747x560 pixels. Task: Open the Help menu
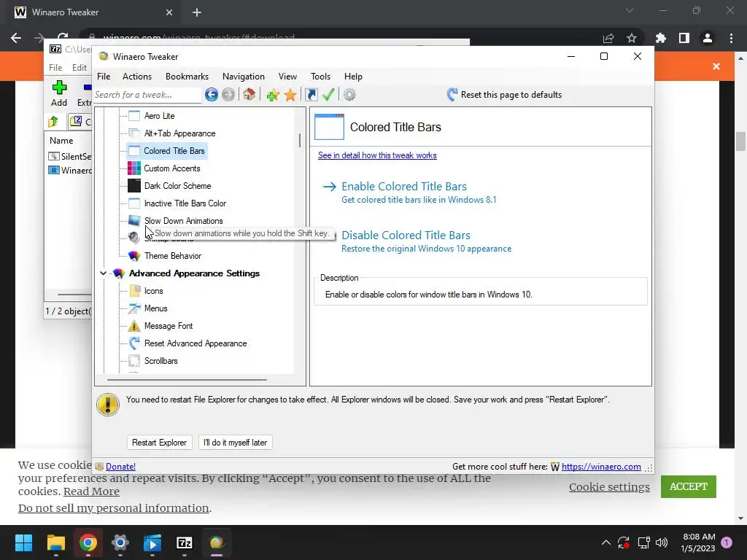click(x=353, y=76)
